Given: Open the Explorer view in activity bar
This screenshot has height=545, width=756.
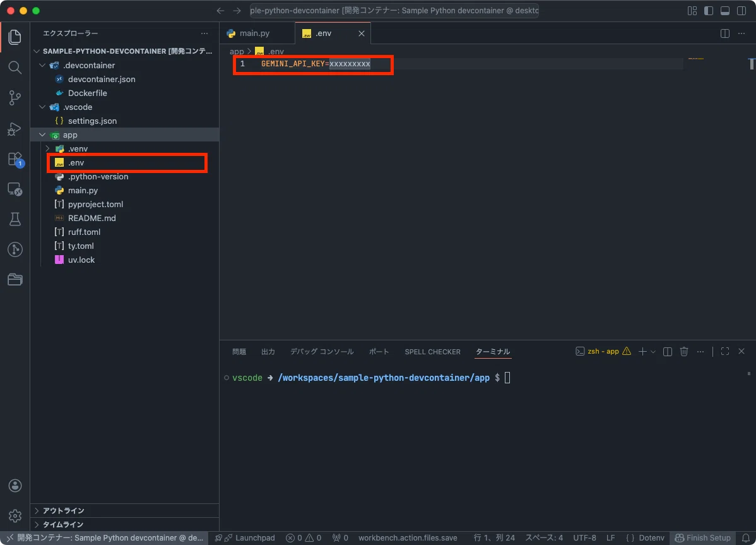Looking at the screenshot, I should pyautogui.click(x=15, y=37).
